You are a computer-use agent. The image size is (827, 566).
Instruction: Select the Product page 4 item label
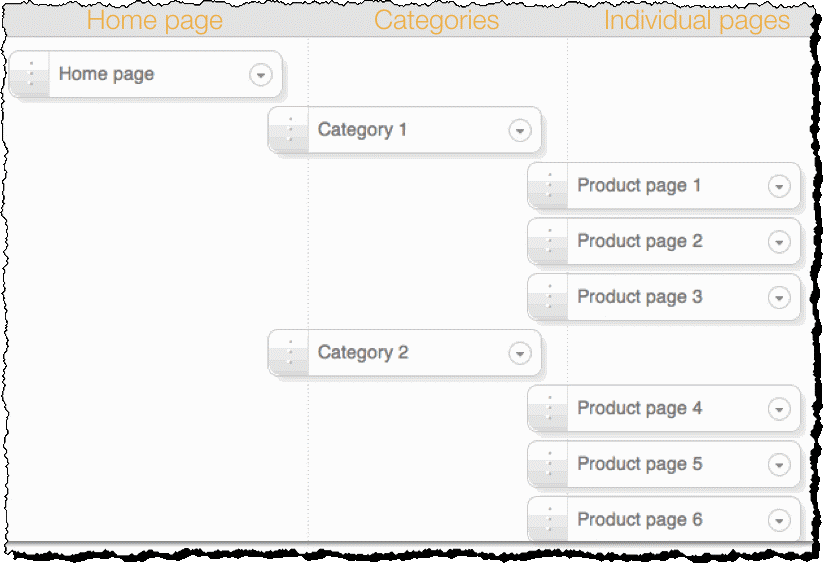[x=639, y=409]
